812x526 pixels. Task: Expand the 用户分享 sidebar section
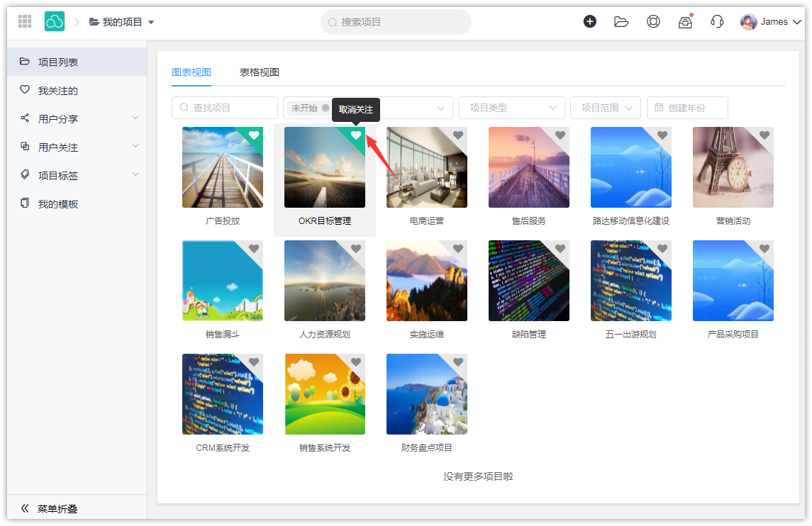tap(77, 118)
